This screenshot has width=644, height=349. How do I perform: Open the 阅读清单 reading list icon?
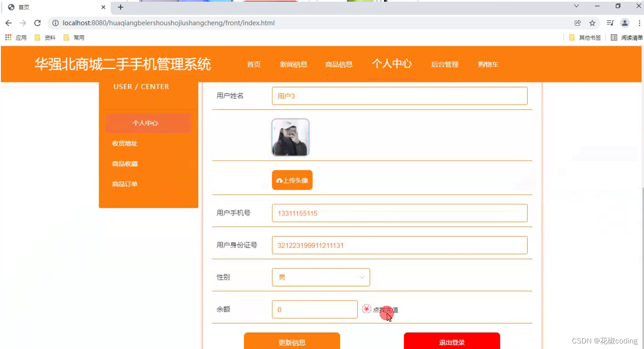coord(614,37)
